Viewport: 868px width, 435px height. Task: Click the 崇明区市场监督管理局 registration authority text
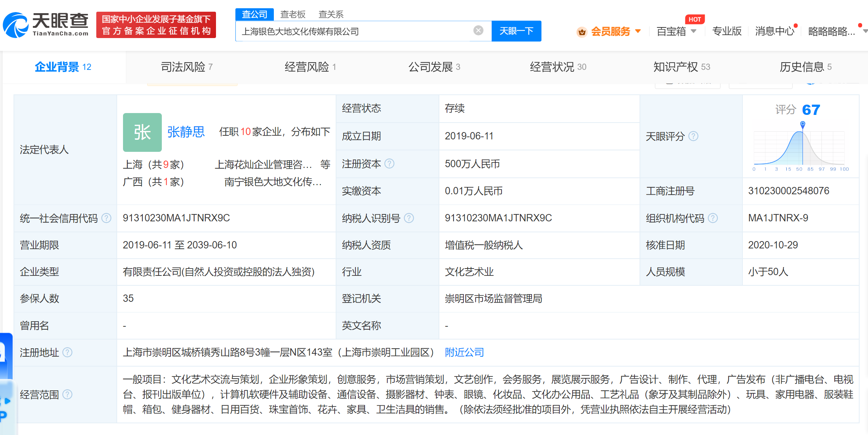coord(493,299)
